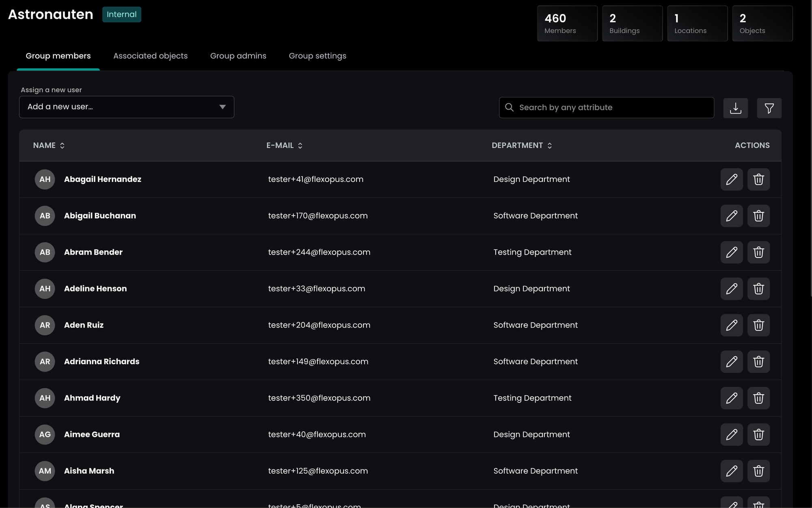Open the Add a new user dropdown
The width and height of the screenshot is (812, 508).
tap(126, 107)
